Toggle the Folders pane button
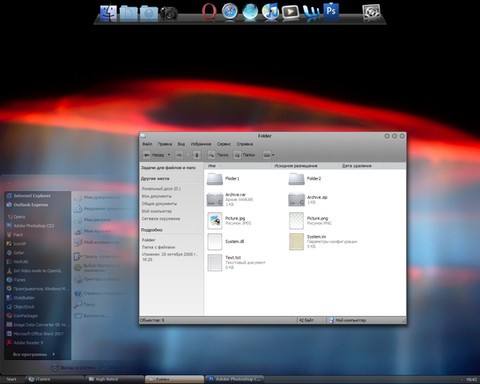Viewport: 480px width, 384px height. click(x=244, y=155)
